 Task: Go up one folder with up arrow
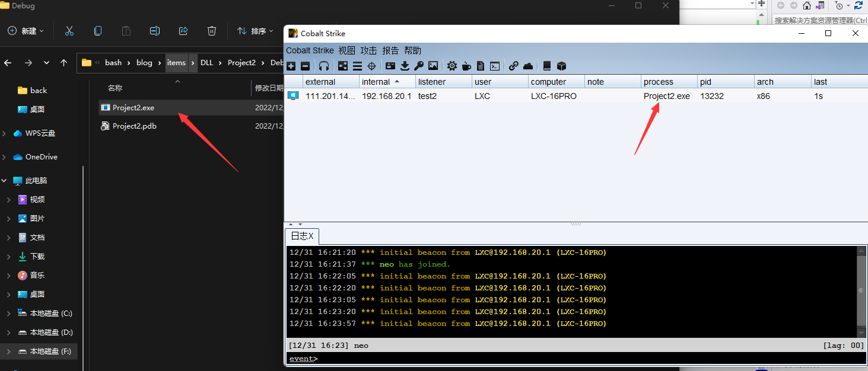[x=64, y=62]
